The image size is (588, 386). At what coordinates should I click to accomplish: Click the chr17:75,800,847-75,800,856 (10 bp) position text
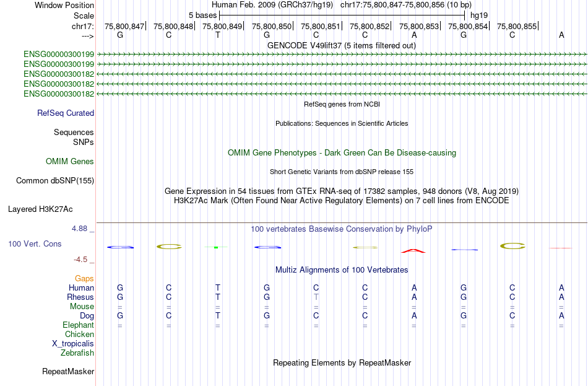point(406,5)
